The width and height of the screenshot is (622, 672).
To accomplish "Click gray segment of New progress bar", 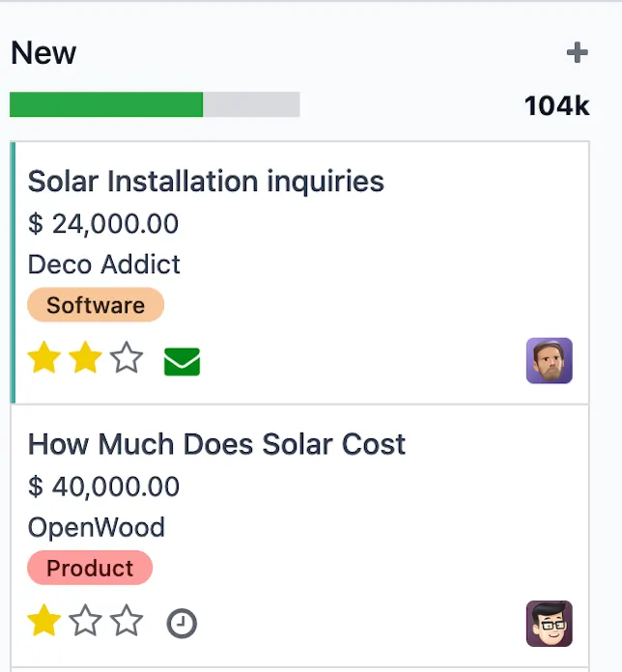I will pyautogui.click(x=251, y=104).
